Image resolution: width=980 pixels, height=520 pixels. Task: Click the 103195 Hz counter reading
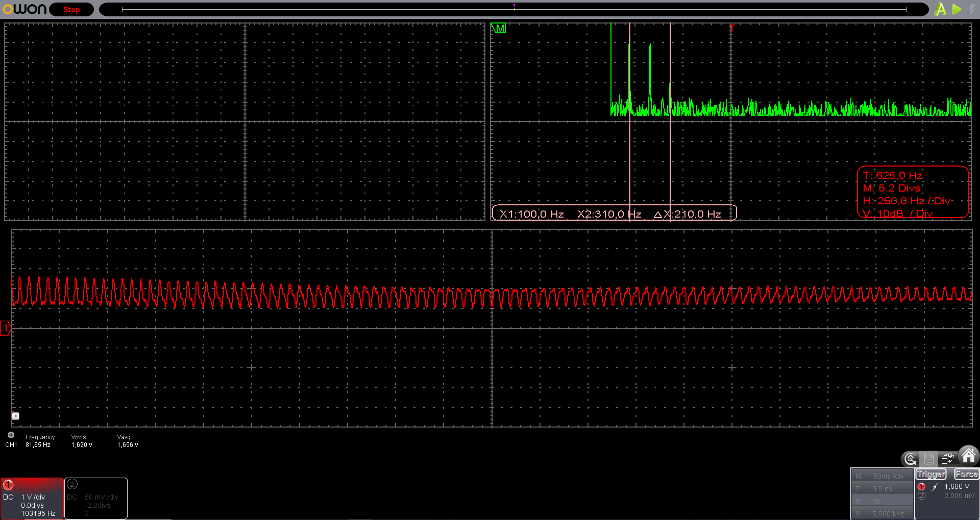point(38,513)
